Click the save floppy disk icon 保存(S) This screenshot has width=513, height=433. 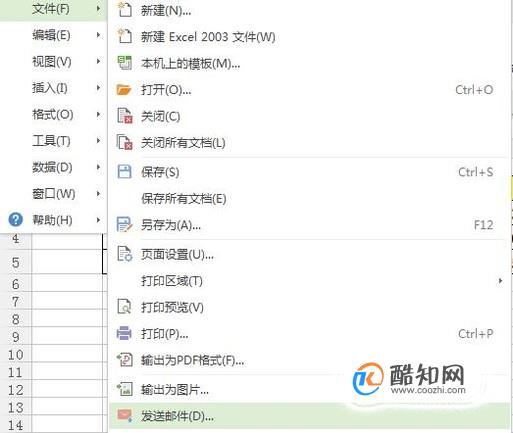click(x=124, y=172)
